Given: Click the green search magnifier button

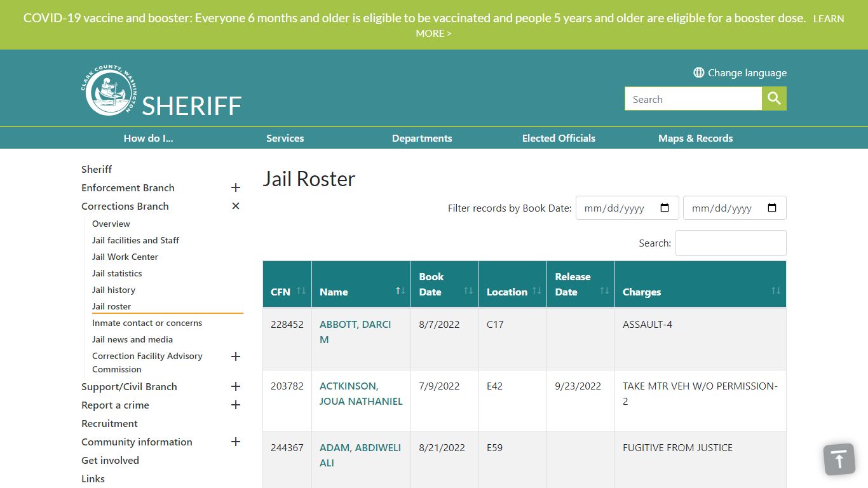Looking at the screenshot, I should tap(774, 98).
